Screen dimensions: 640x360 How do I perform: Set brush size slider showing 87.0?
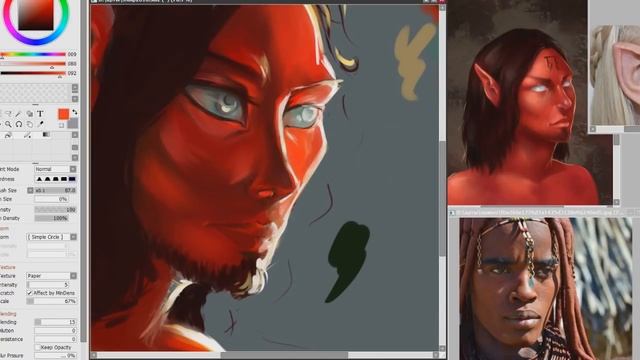[56, 190]
